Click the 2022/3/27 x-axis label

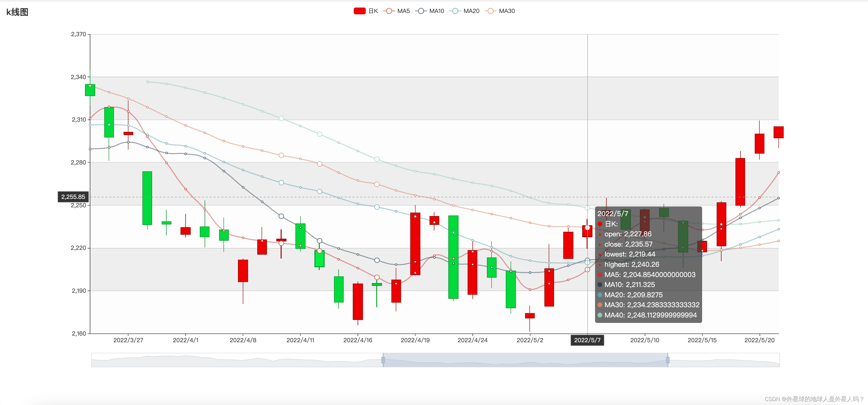coord(128,340)
